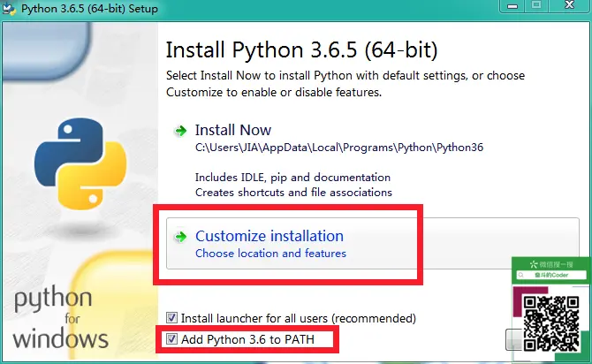Start the default install with Install Now
592x364 pixels.
(x=233, y=130)
